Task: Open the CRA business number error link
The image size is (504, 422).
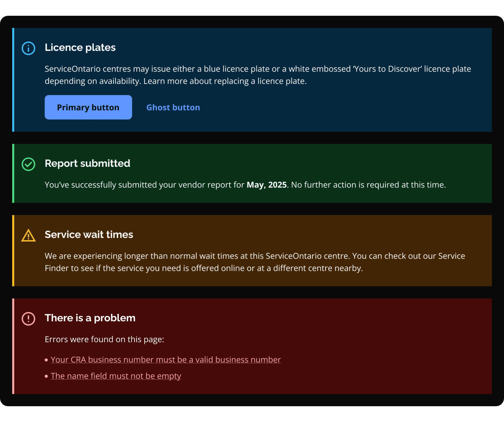Action: coord(166,360)
